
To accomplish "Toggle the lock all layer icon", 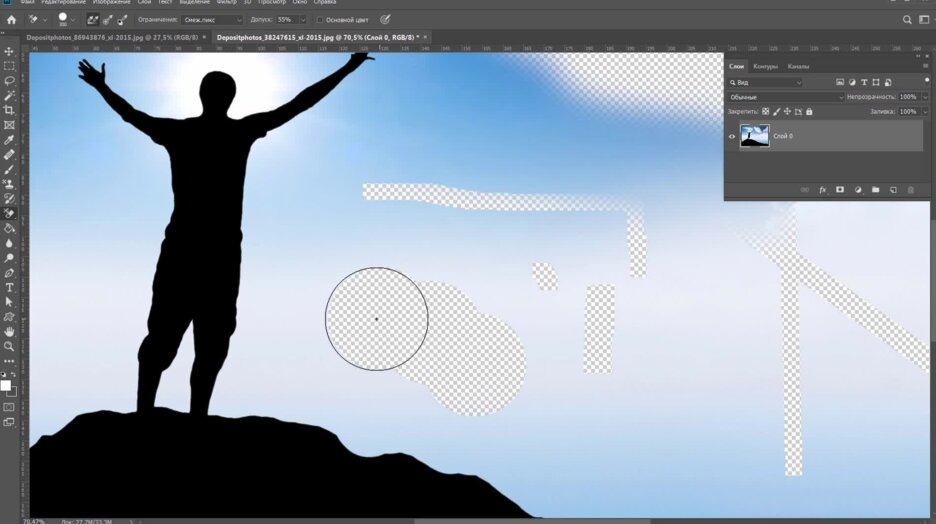I will point(810,112).
